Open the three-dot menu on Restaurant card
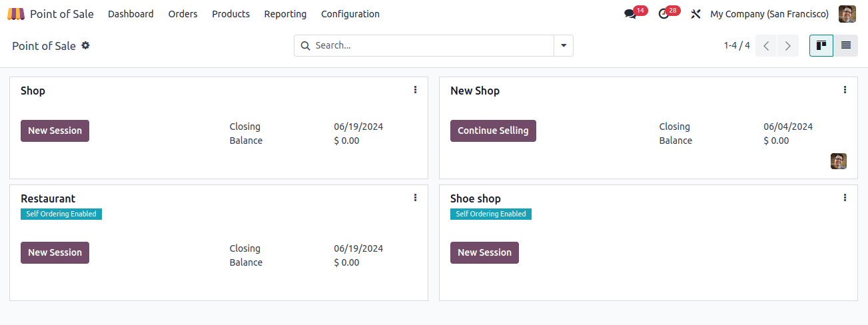 (415, 198)
